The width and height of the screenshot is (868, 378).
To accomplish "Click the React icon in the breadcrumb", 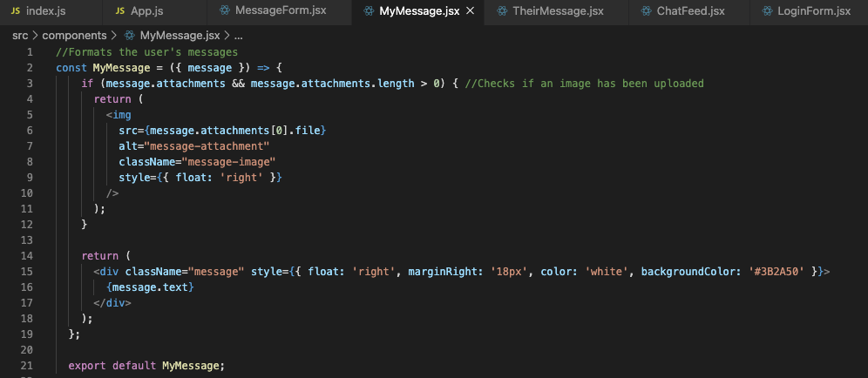I will pyautogui.click(x=130, y=36).
